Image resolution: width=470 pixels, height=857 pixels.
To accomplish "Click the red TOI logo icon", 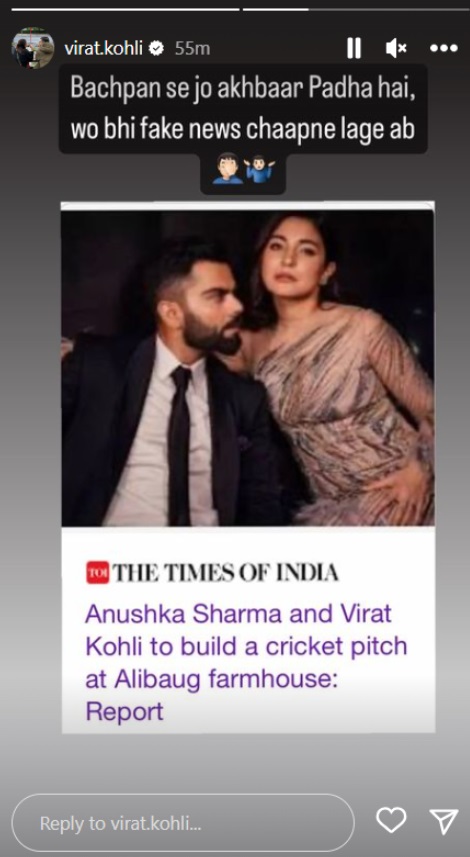I will pyautogui.click(x=97, y=572).
